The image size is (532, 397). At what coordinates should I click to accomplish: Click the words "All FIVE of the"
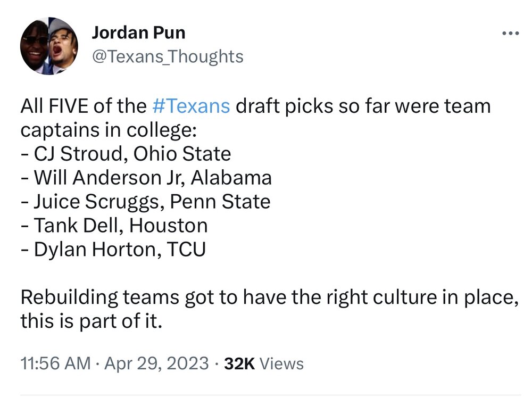(x=84, y=106)
